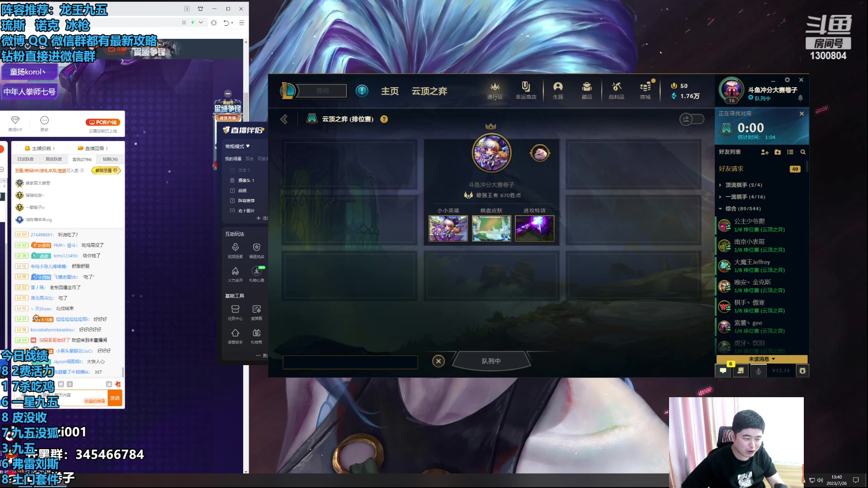Open the 任务中心 task center tool
This screenshot has width=868, height=488.
click(235, 312)
